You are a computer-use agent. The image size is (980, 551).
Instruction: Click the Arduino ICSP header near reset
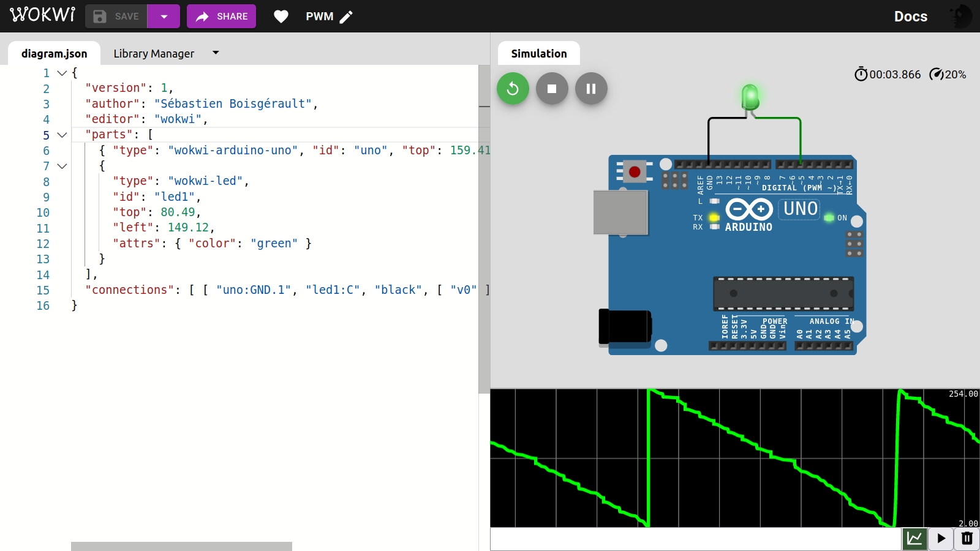pyautogui.click(x=674, y=180)
